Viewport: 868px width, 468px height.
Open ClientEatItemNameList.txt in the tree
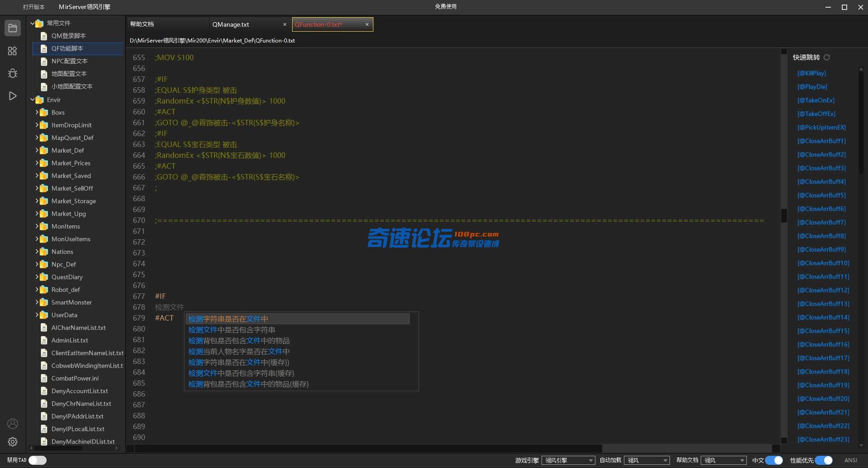click(x=87, y=353)
